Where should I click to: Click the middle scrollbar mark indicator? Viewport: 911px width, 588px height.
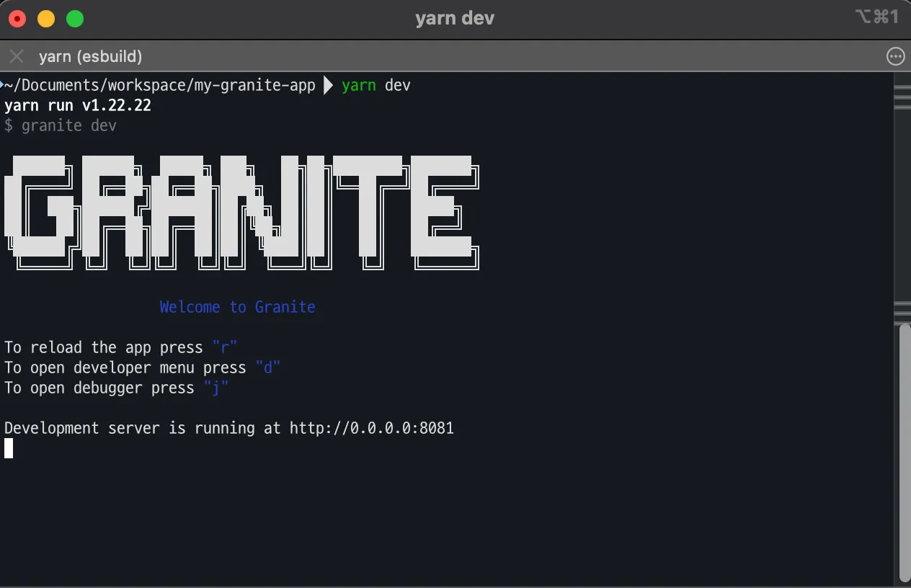[902, 313]
